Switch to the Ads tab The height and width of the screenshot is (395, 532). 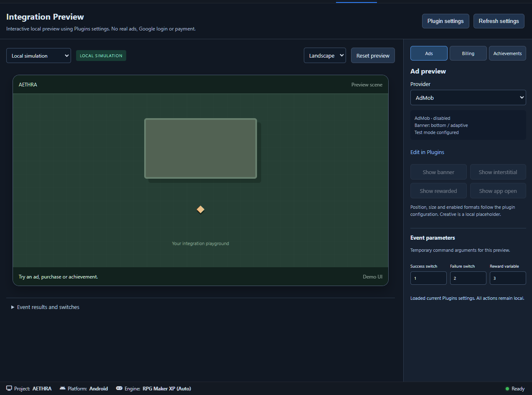429,53
